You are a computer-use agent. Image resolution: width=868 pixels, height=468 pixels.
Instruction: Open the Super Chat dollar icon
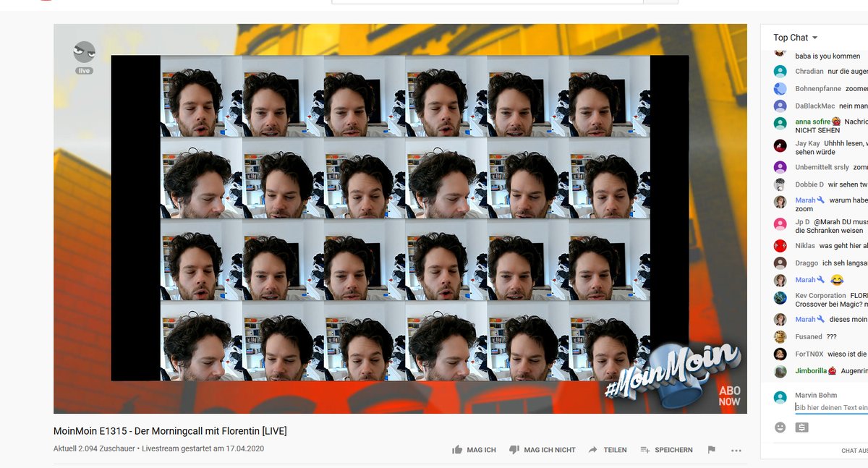(x=801, y=427)
